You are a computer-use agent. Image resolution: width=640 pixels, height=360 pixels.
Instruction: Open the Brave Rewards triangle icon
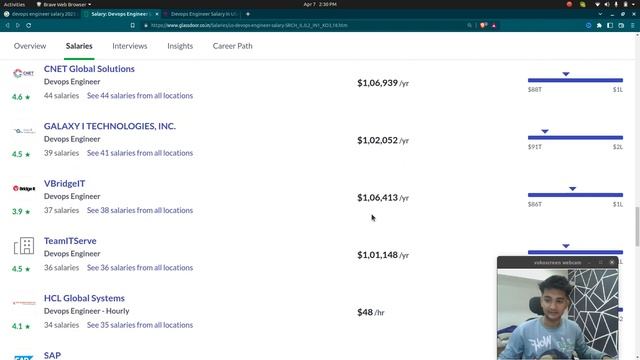[x=494, y=25]
